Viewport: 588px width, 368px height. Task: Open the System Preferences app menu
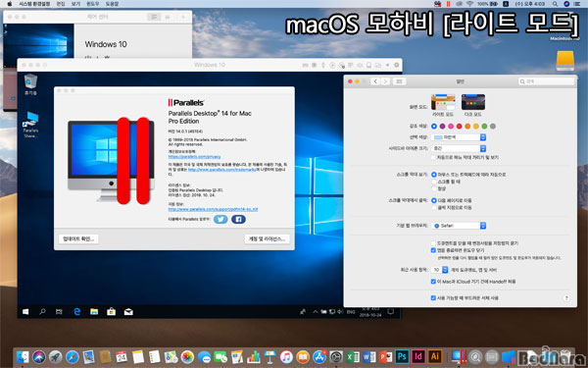34,4
